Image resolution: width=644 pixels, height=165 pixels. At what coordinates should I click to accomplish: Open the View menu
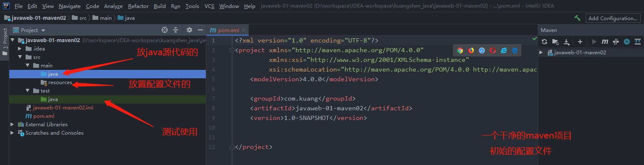[48, 6]
